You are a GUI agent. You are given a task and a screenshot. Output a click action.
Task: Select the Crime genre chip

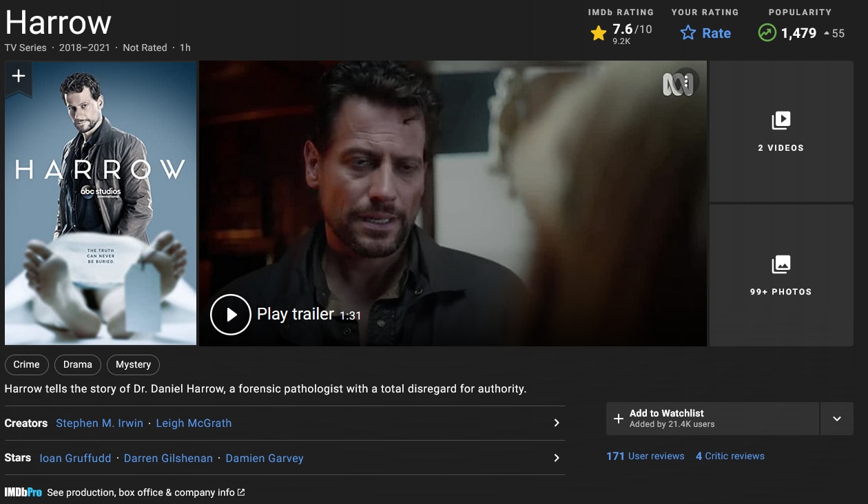pos(27,365)
